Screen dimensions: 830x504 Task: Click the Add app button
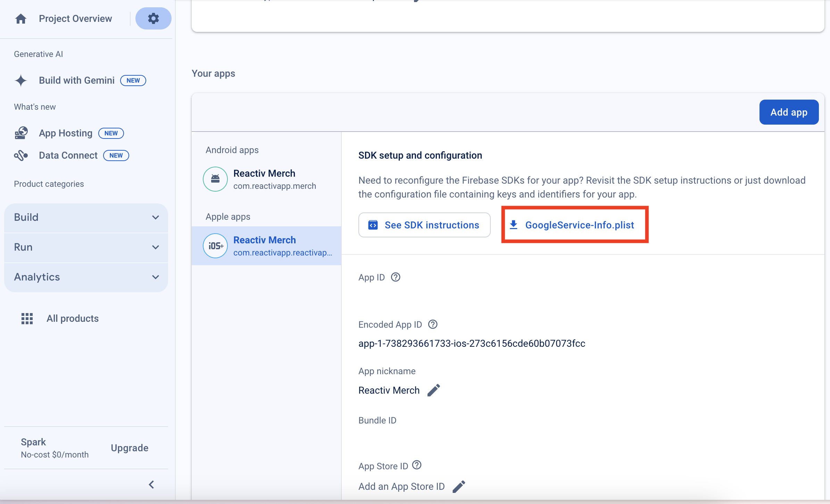click(789, 112)
